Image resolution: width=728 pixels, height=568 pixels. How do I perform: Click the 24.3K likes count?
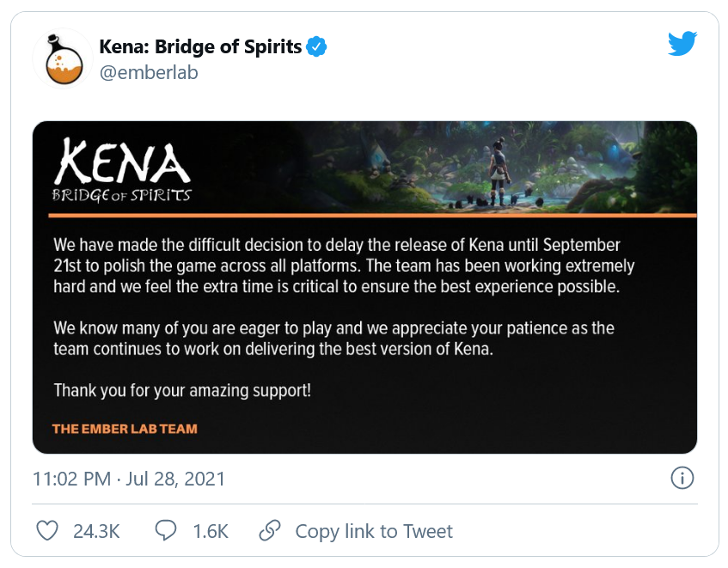tap(96, 532)
